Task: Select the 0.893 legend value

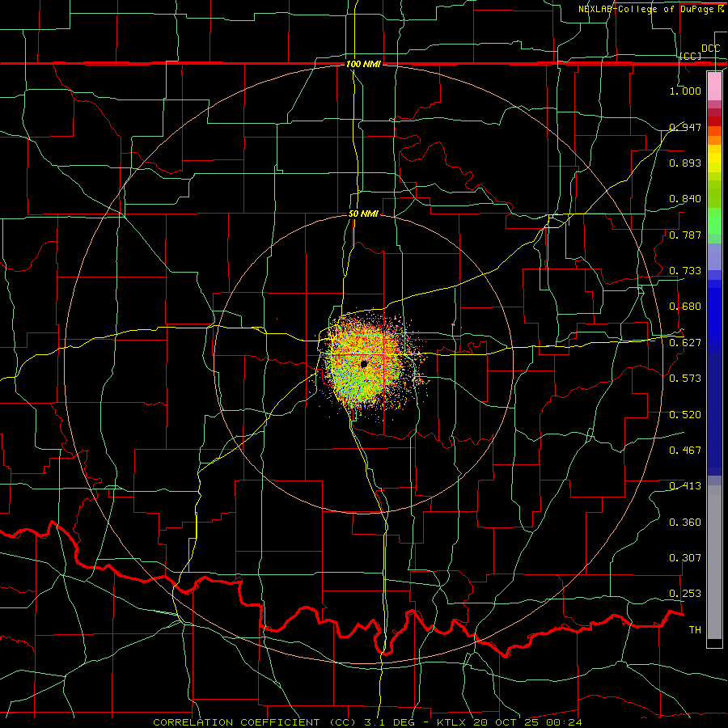Action: click(685, 163)
